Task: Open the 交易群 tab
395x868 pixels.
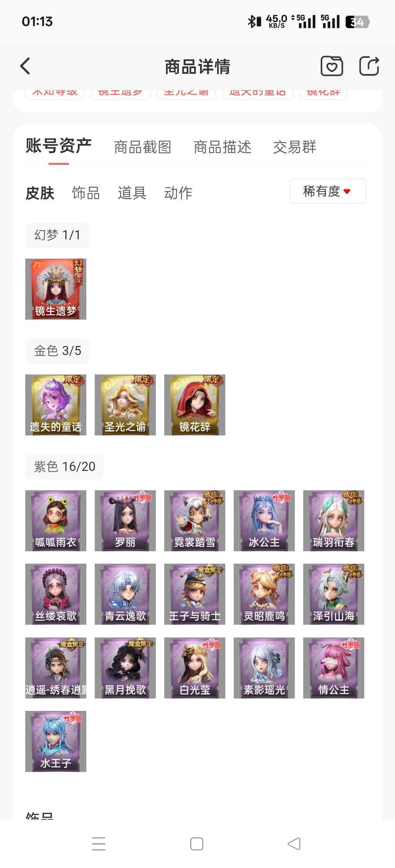Action: click(x=295, y=147)
